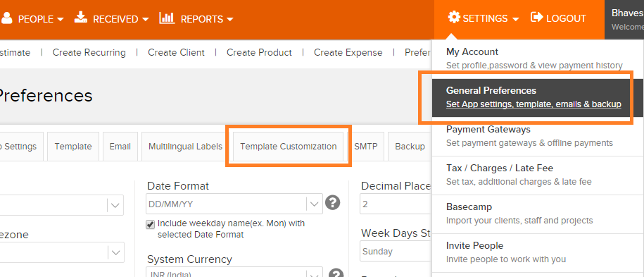The width and height of the screenshot is (644, 277).
Task: Open the Date Format dropdown
Action: pyautogui.click(x=234, y=204)
